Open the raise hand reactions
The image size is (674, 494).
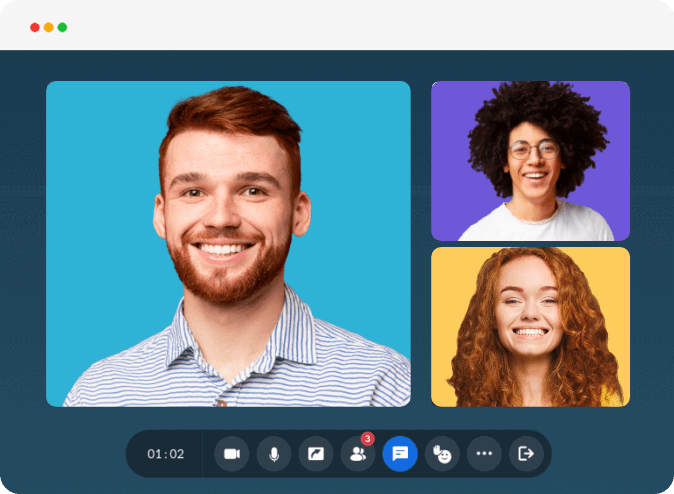click(442, 454)
